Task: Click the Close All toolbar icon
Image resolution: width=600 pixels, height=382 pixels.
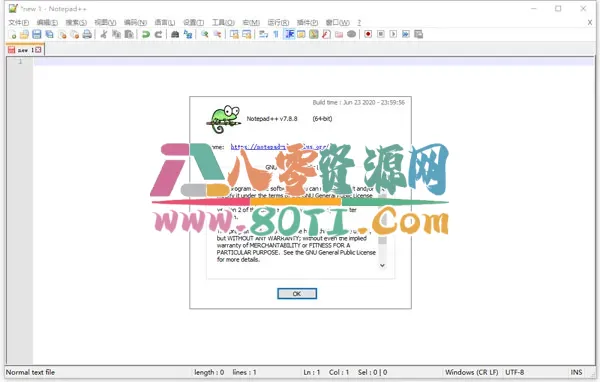Action: (x=75, y=34)
